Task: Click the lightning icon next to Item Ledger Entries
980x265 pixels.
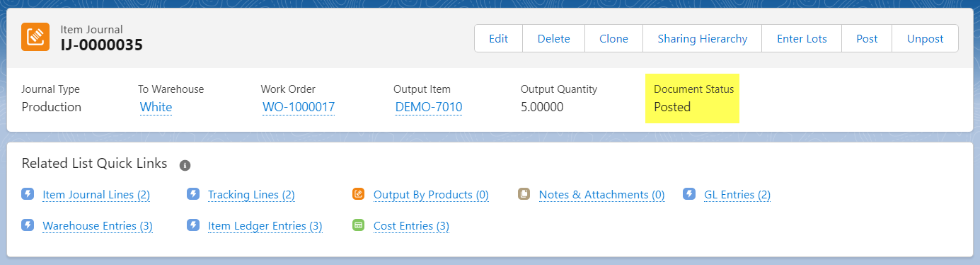Action: coord(193,225)
